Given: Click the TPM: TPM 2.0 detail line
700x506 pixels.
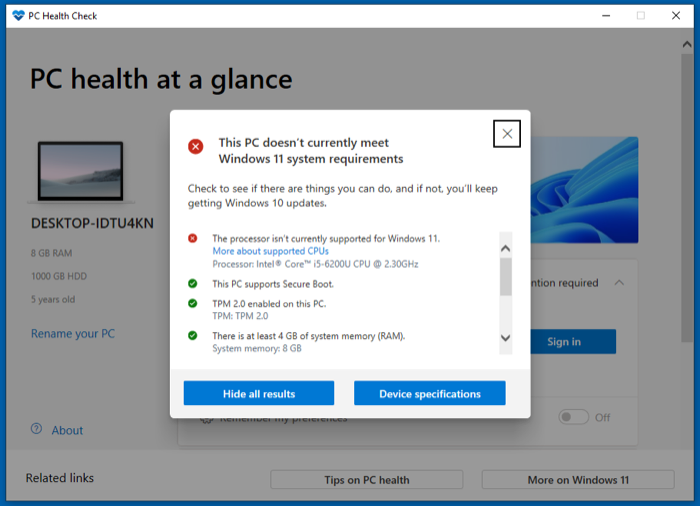Looking at the screenshot, I should click(240, 316).
